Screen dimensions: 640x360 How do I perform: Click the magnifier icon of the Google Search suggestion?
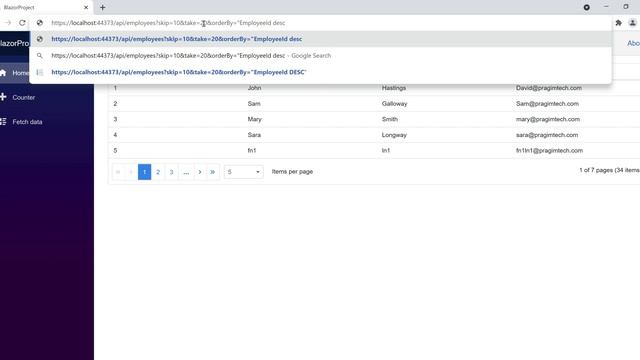pos(40,56)
